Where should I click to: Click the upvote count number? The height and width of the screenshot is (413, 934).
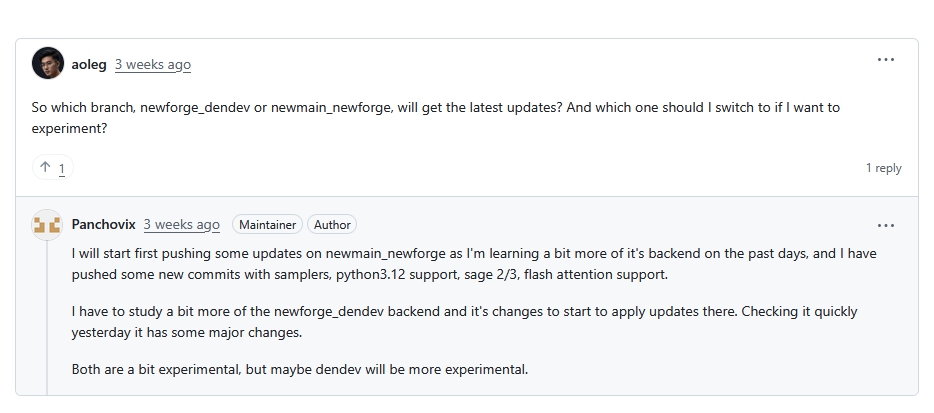[x=61, y=169]
